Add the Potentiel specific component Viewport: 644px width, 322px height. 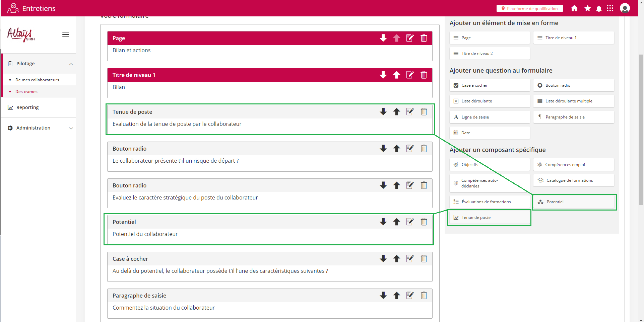pyautogui.click(x=573, y=202)
